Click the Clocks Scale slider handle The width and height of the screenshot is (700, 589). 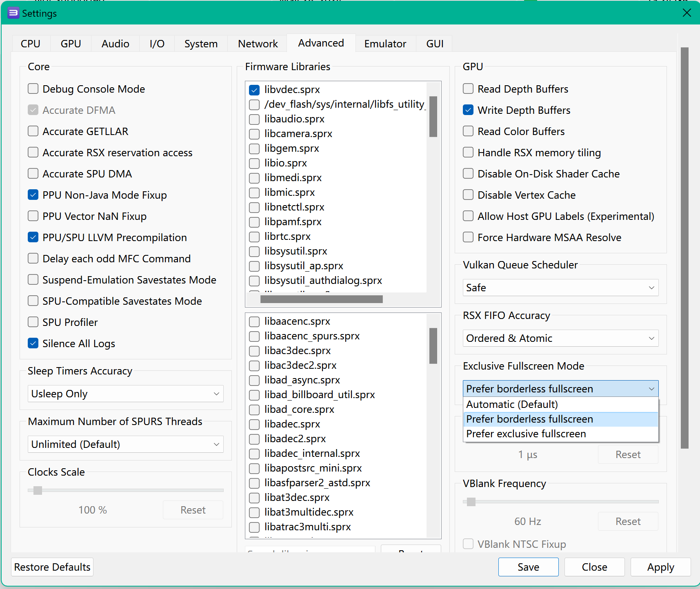click(38, 490)
